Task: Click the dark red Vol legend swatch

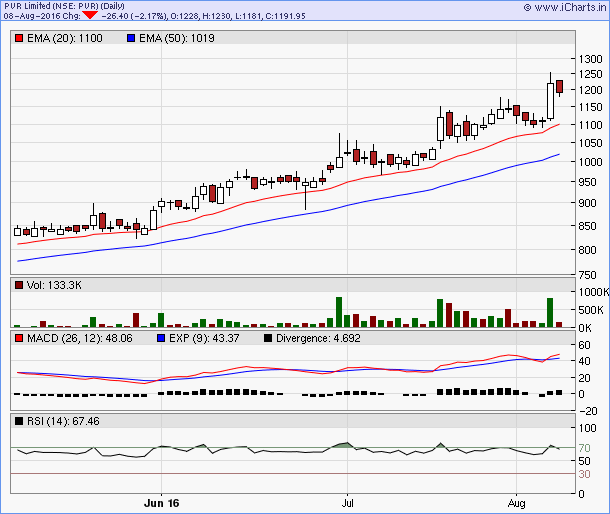Action: 19,285
